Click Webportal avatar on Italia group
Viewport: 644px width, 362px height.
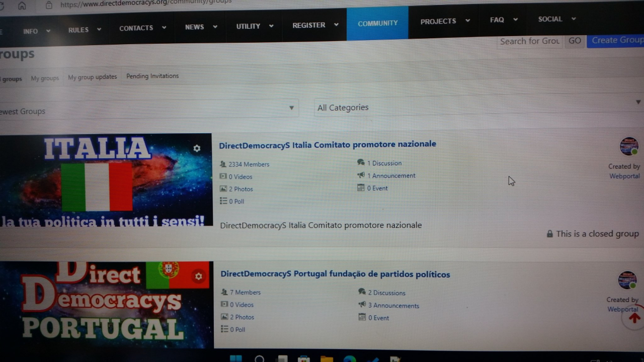pyautogui.click(x=628, y=147)
